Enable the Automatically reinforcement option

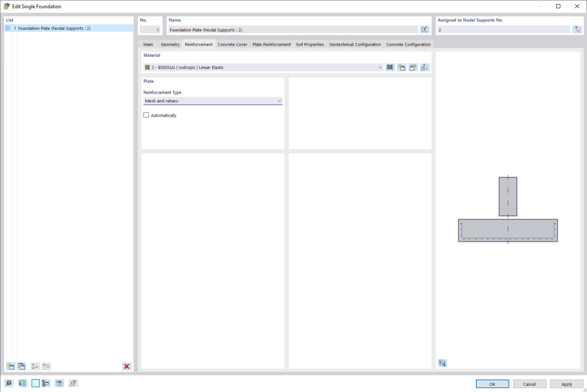146,115
